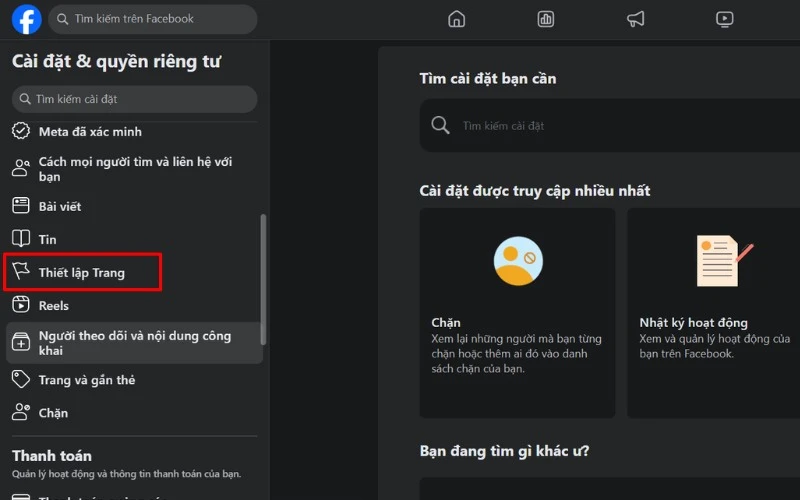Focus the main Tìm kiếm cài đặt search field
The height and width of the screenshot is (500, 800).
[x=610, y=125]
